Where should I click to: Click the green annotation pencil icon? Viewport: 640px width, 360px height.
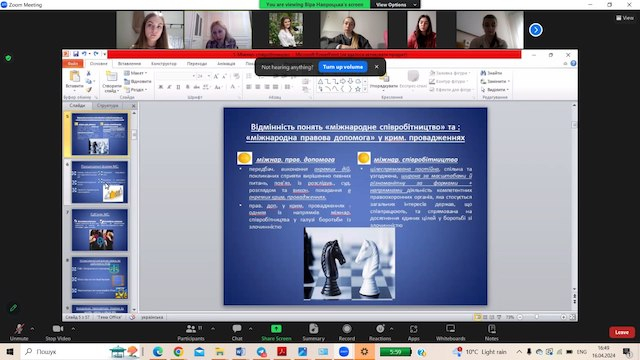pos(13,308)
